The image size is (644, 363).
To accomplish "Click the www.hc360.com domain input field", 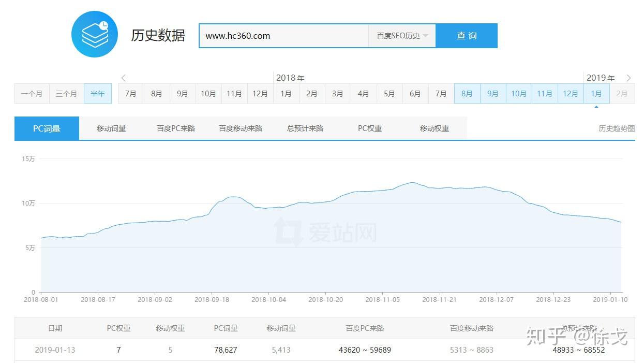I will (284, 36).
